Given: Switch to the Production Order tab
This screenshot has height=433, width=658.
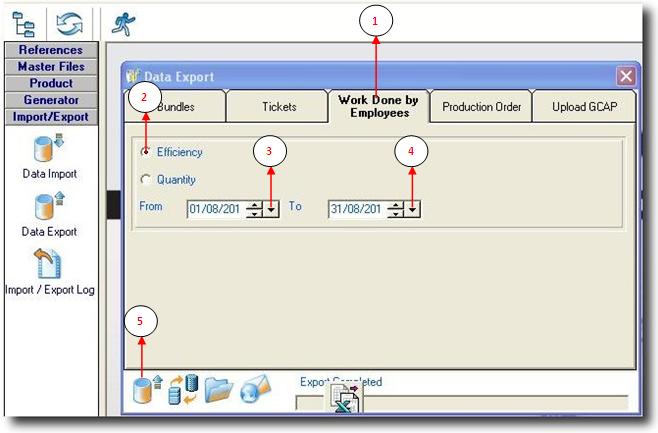Looking at the screenshot, I should click(481, 107).
